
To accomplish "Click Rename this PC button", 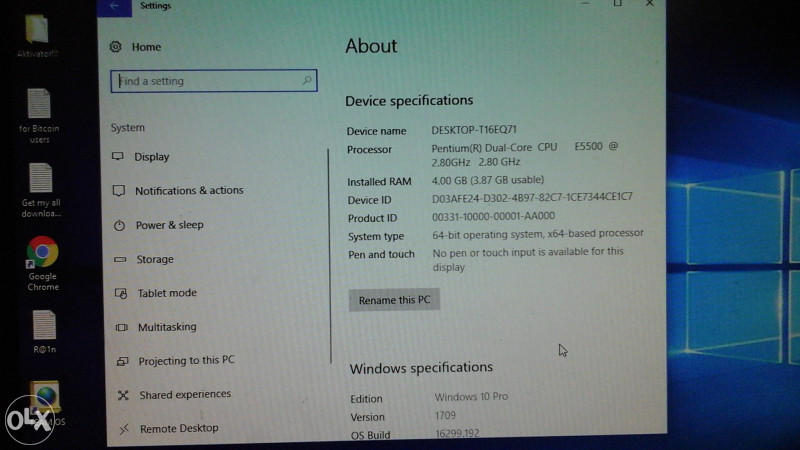I will pos(394,300).
